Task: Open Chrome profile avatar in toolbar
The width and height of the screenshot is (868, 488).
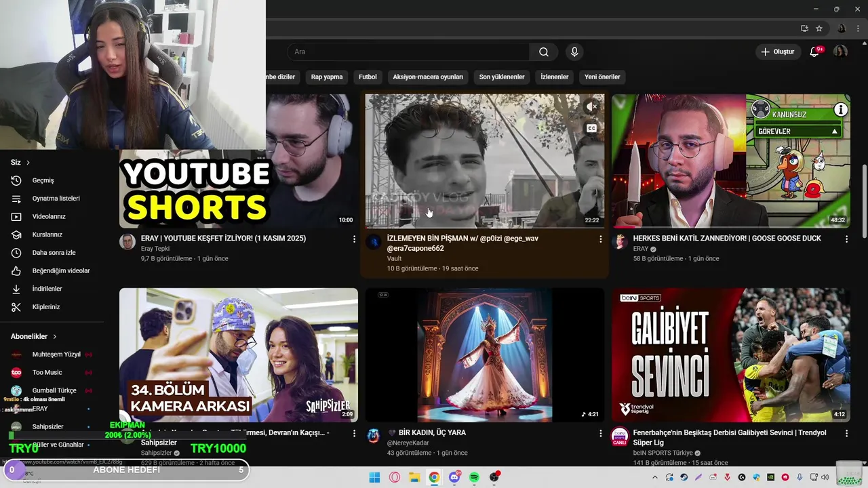Action: (842, 28)
